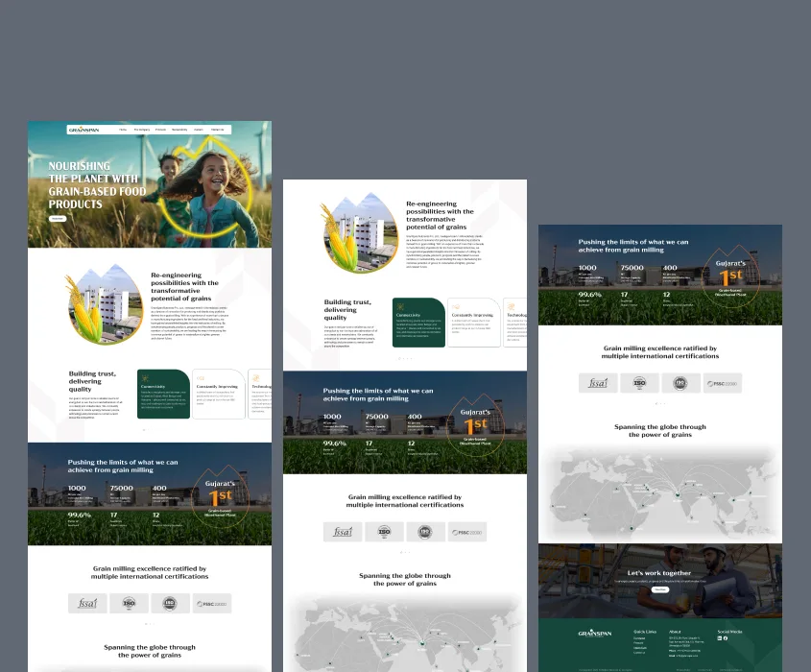Open The Company nav item
The height and width of the screenshot is (672, 811).
142,130
